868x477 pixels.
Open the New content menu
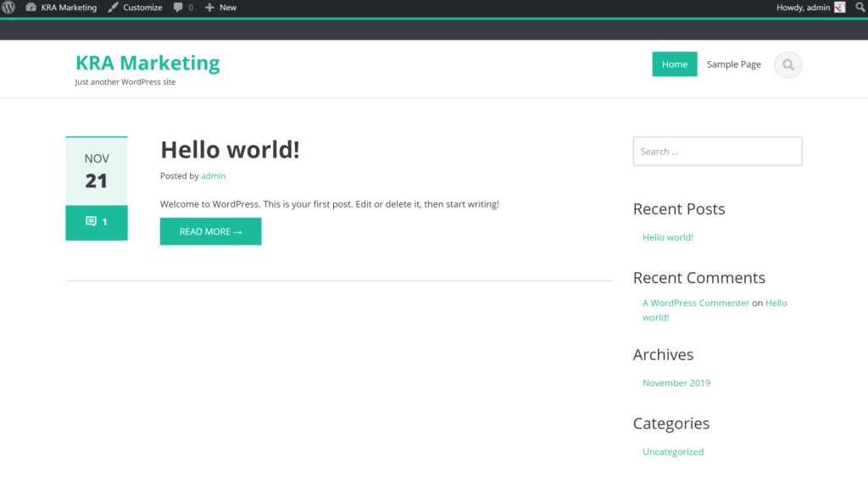(227, 7)
